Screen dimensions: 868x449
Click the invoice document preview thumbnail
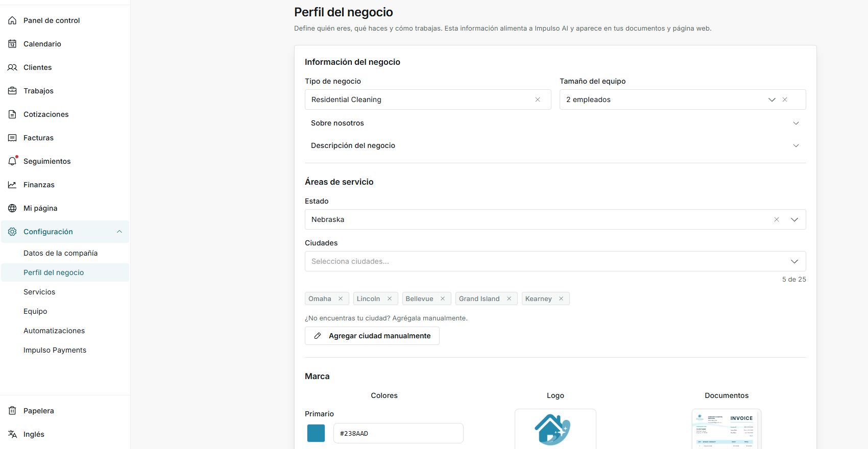[x=727, y=429]
